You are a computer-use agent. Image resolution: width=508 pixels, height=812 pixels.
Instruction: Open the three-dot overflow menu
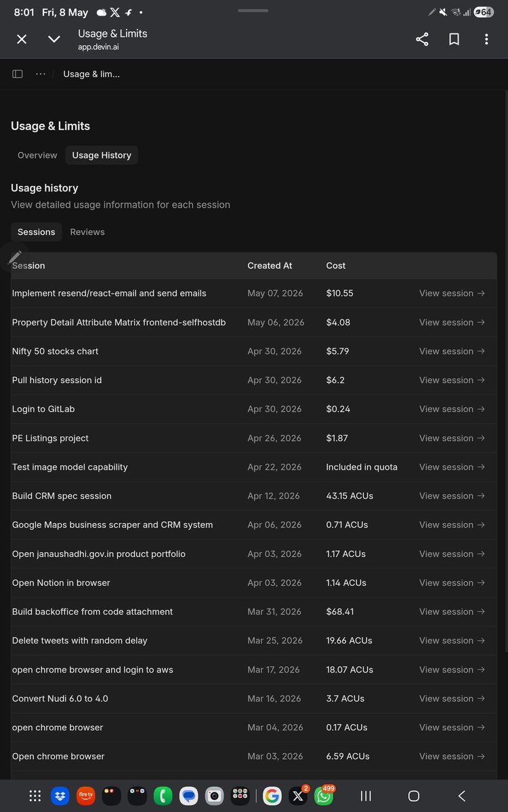pos(486,39)
